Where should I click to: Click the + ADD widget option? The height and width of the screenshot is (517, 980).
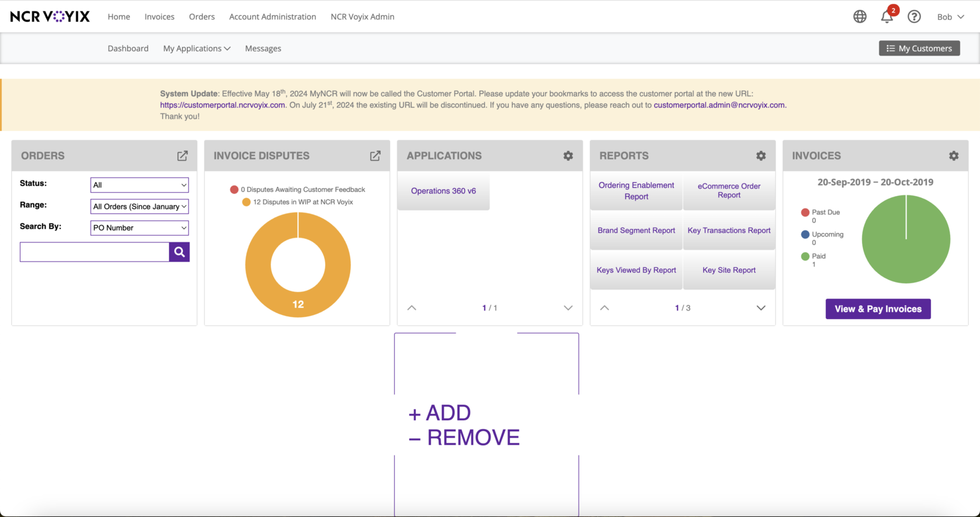[440, 413]
